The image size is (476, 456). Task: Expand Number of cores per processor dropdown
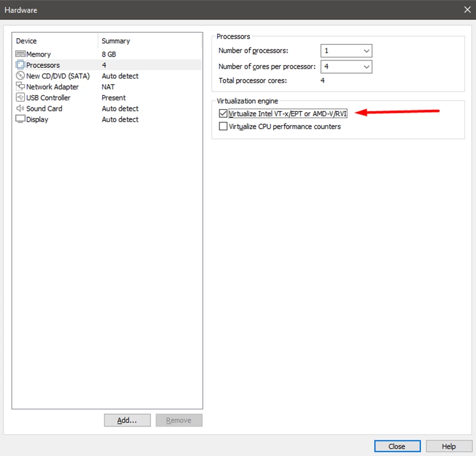tap(346, 66)
